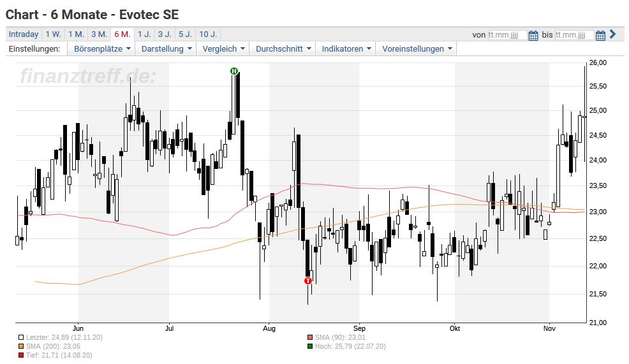This screenshot has width=629, height=364.
Task: Open the Darstellung dropdown
Action: [x=166, y=48]
